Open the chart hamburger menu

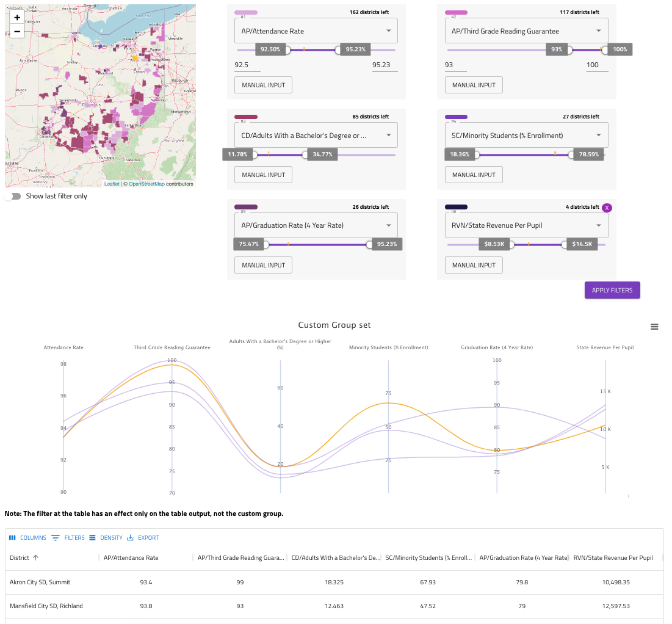click(x=654, y=327)
